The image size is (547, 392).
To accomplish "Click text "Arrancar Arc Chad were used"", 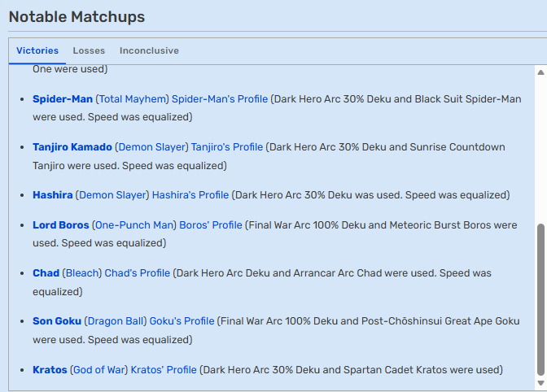I will click(x=364, y=273).
